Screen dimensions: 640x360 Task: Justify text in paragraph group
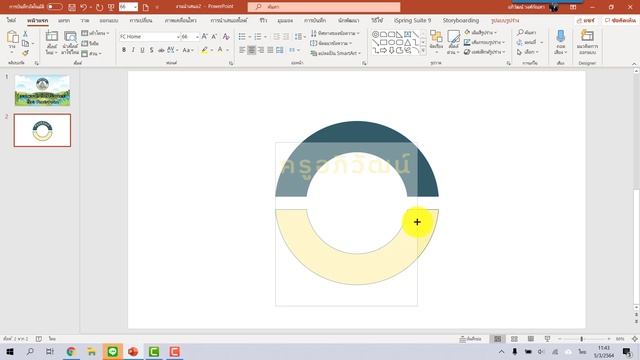[270, 50]
